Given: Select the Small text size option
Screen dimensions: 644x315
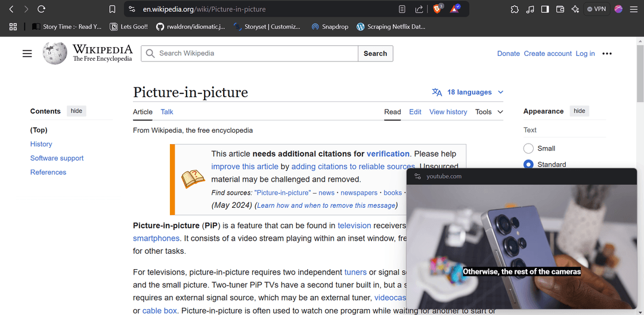Looking at the screenshot, I should (x=528, y=148).
